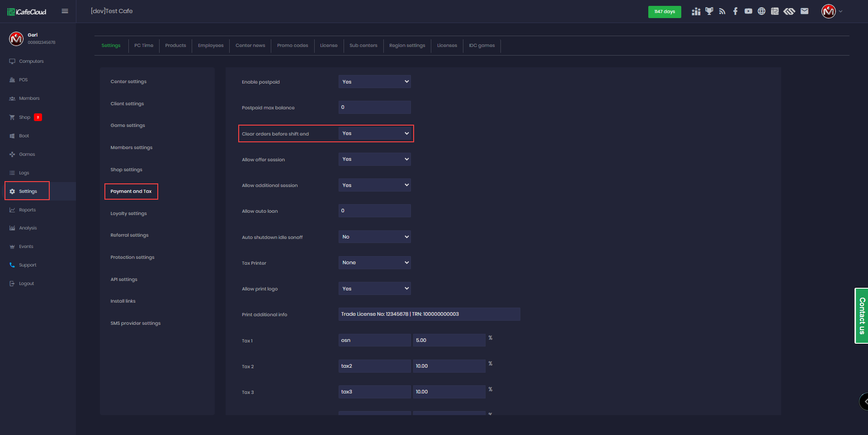The height and width of the screenshot is (435, 868).
Task: Open the mail envelope icon
Action: (x=804, y=11)
